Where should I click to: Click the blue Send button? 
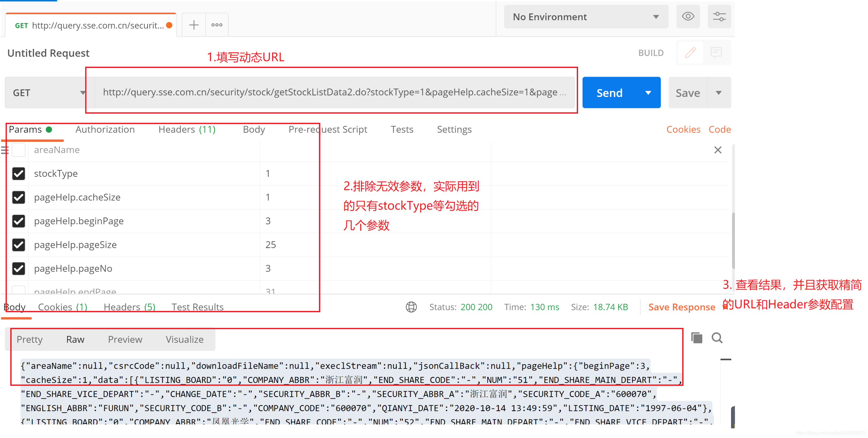[609, 93]
